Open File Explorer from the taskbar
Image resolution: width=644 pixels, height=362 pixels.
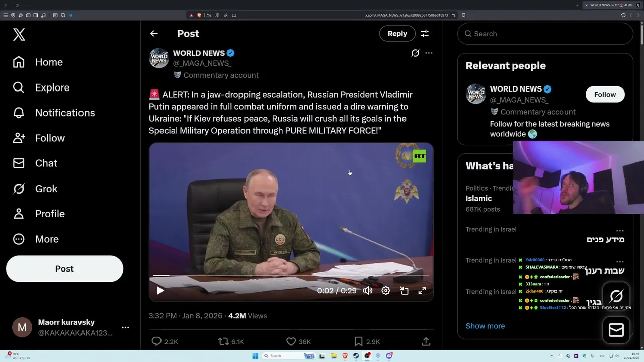[x=333, y=356]
